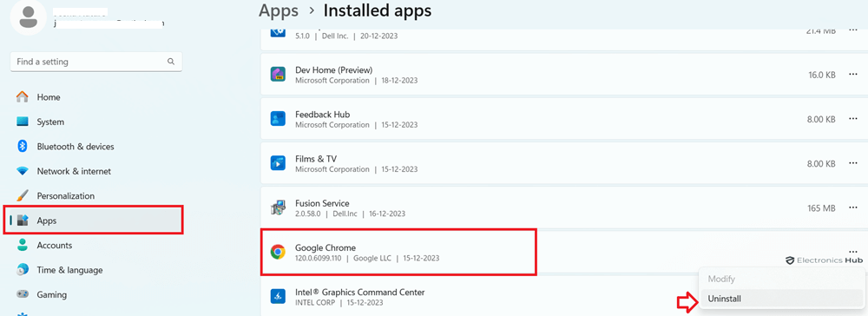Select the System monitor icon
Screen dimensions: 868x316
click(x=23, y=122)
